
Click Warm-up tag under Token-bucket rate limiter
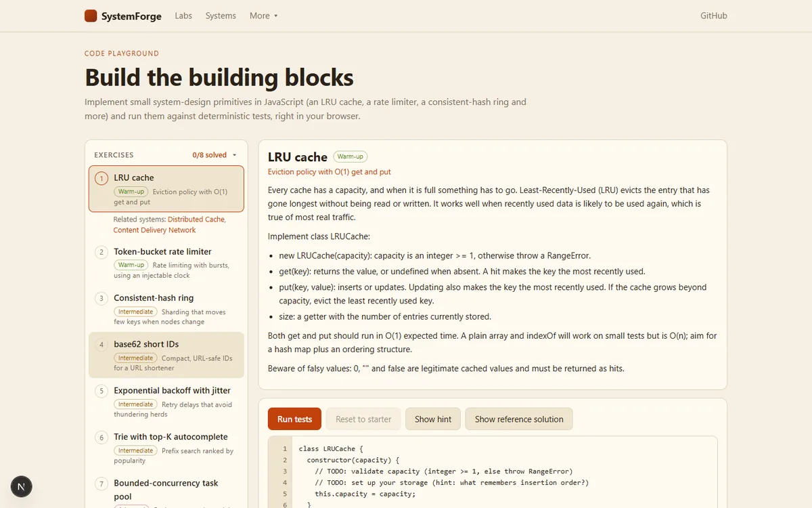click(131, 265)
